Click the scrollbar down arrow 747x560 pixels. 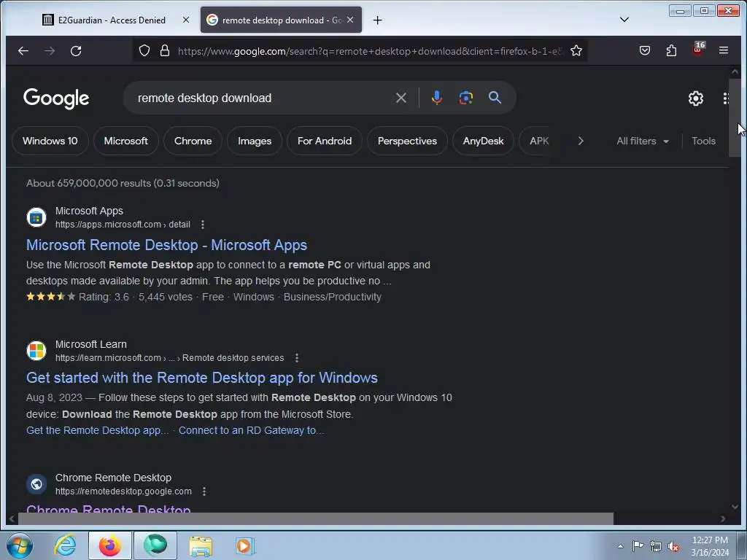point(735,507)
